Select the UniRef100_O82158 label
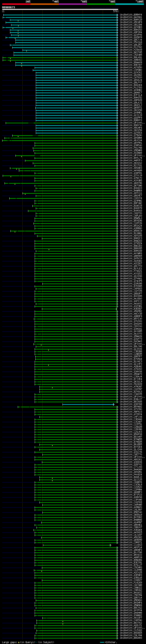Image resolution: width=146 pixels, height=644 pixels. click(131, 110)
